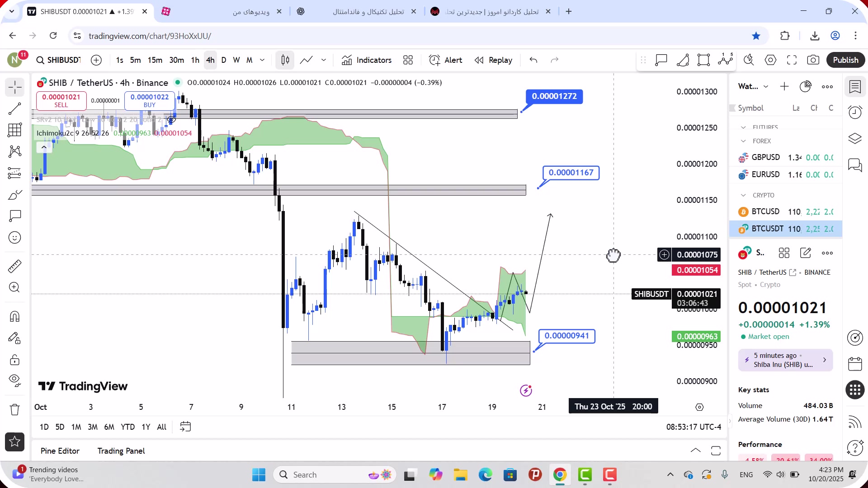Enter fullscreen chart mode
Screen dimensions: 868x488
pyautogui.click(x=792, y=60)
